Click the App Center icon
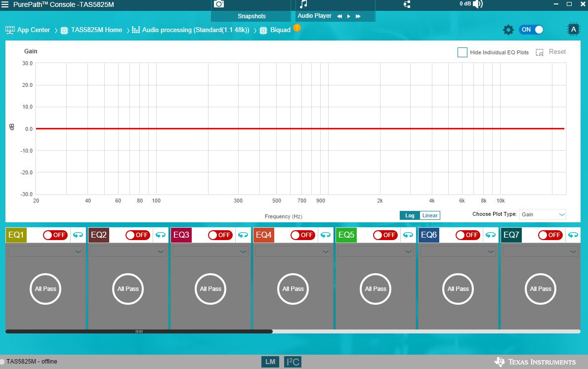Viewport: 588px width, 369px height. pyautogui.click(x=10, y=30)
